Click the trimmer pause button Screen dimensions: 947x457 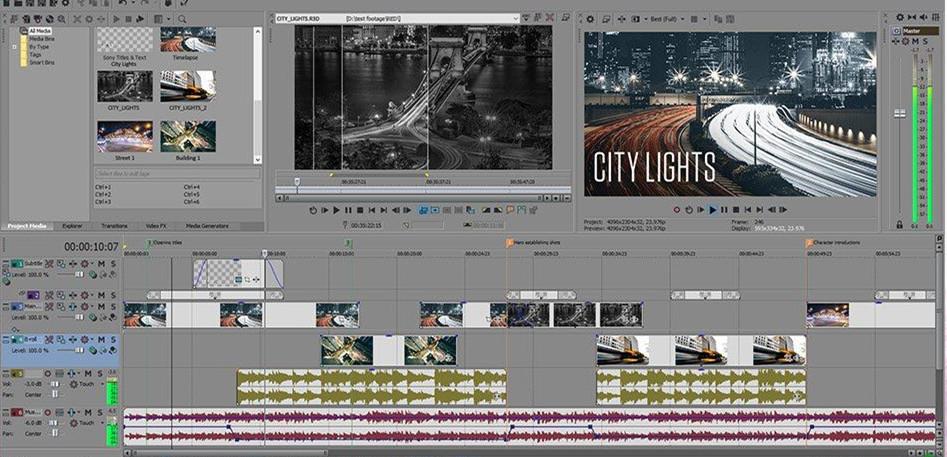point(348,210)
